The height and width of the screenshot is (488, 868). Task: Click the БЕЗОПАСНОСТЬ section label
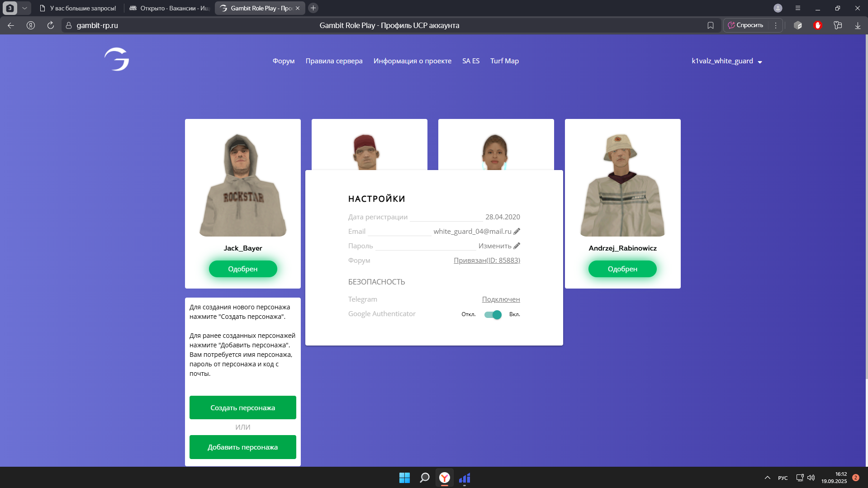[376, 282]
